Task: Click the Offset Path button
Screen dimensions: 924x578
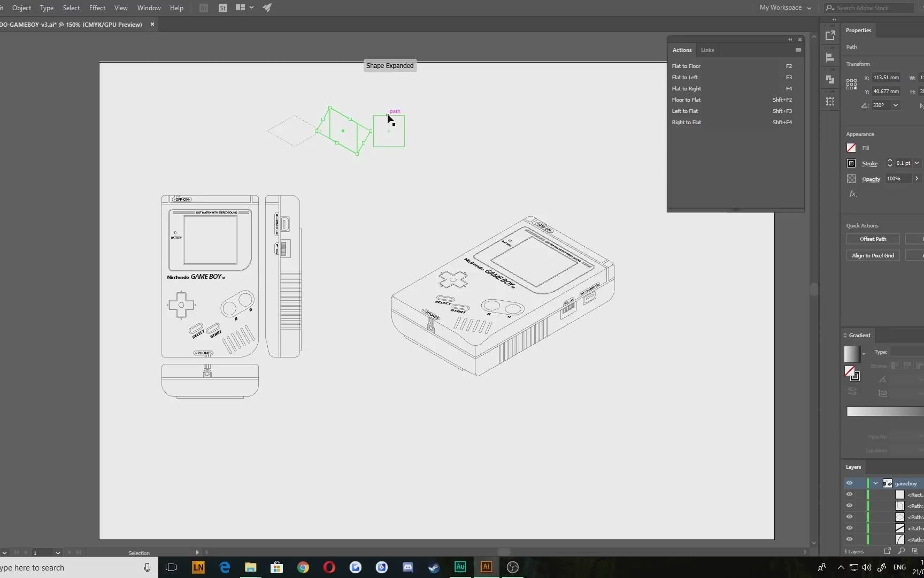Action: [x=873, y=239]
